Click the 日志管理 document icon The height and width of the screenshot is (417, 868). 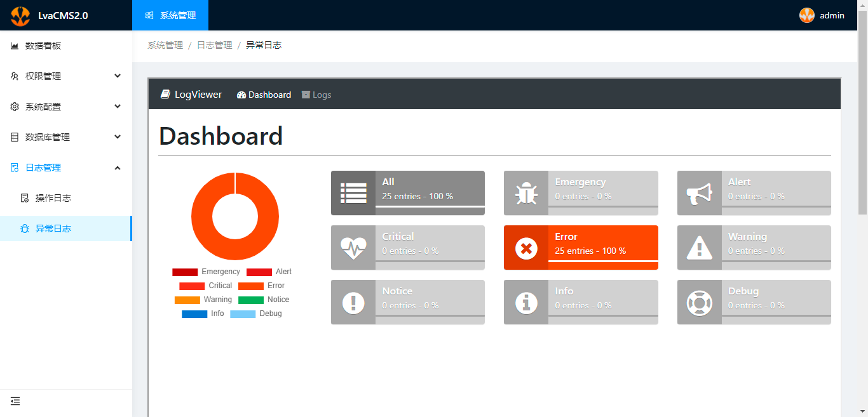(x=15, y=168)
